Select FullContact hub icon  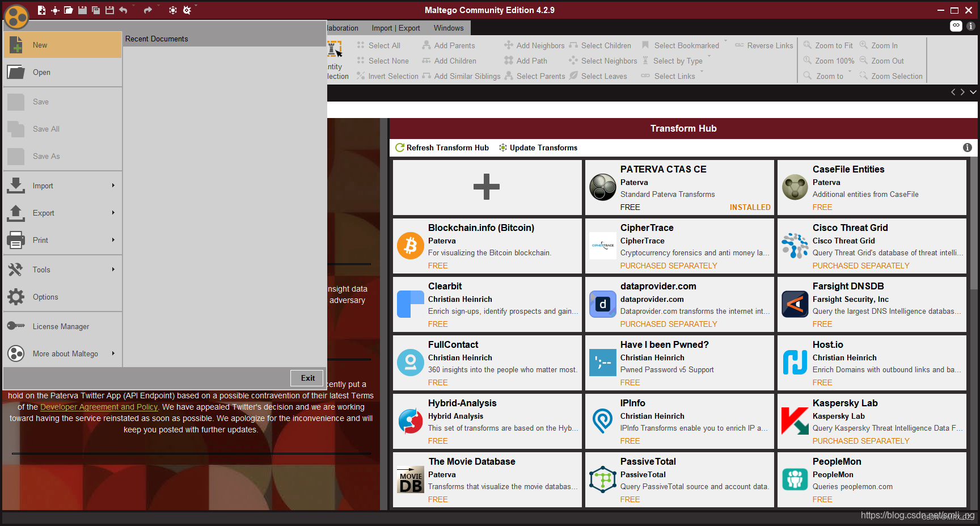pos(411,363)
